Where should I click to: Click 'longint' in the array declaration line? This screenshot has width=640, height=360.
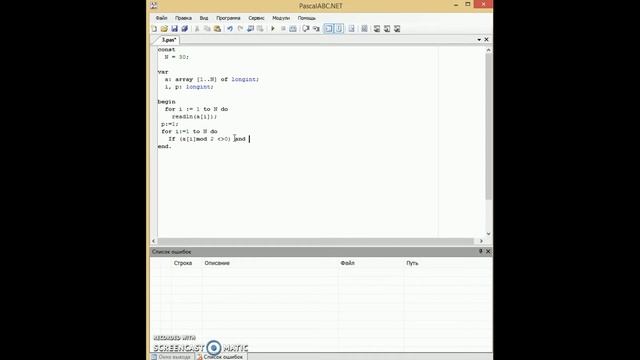point(244,80)
